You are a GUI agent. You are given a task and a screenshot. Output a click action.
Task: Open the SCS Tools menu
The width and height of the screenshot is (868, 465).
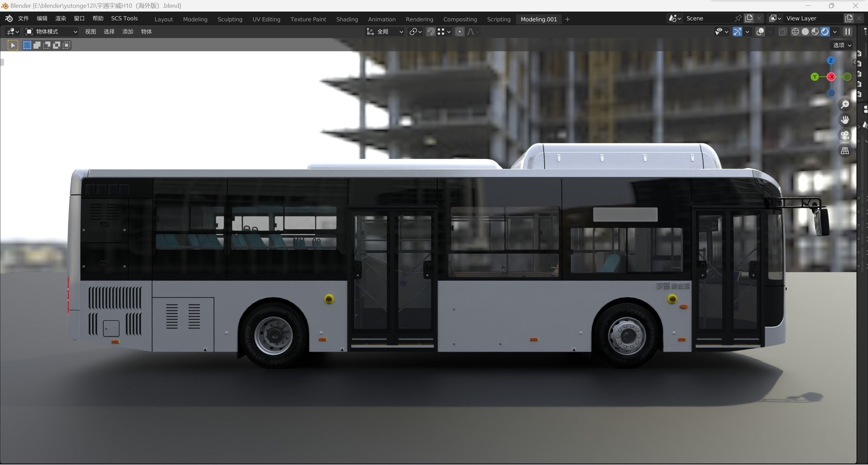point(124,18)
